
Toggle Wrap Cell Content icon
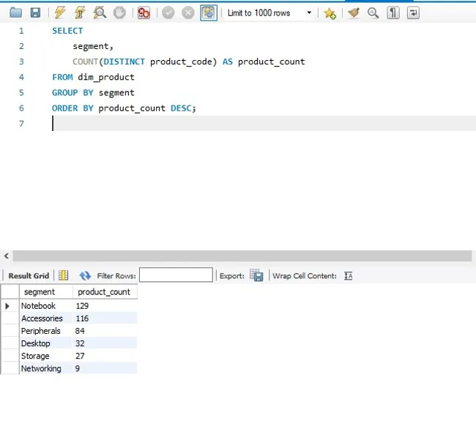[348, 275]
